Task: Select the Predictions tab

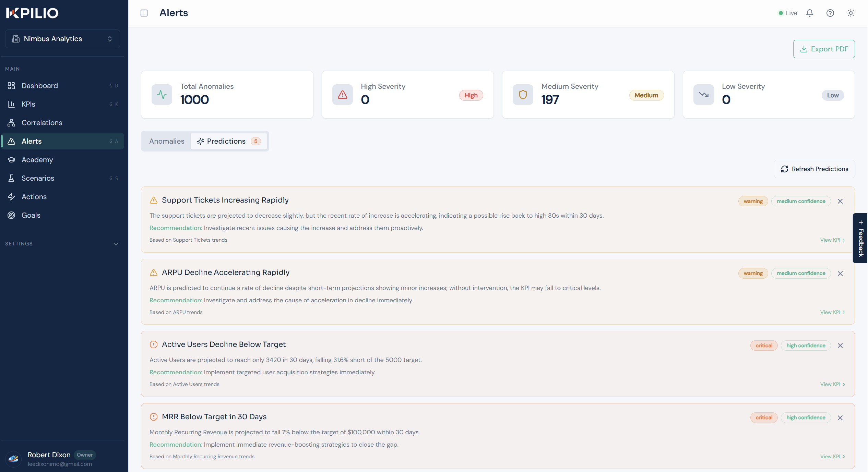Action: pyautogui.click(x=229, y=141)
